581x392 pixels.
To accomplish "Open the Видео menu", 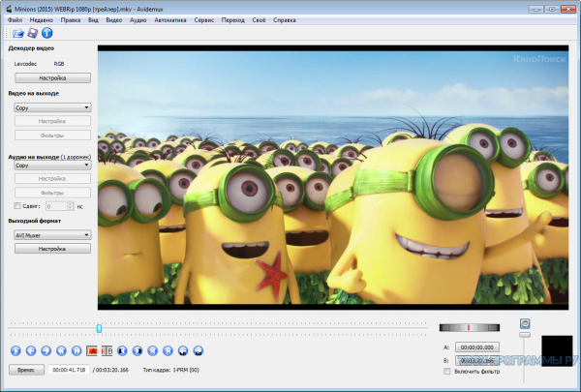I will point(113,20).
